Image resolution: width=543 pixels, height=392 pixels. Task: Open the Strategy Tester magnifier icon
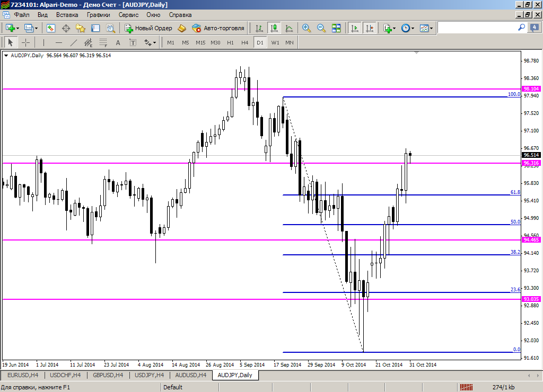coord(110,28)
